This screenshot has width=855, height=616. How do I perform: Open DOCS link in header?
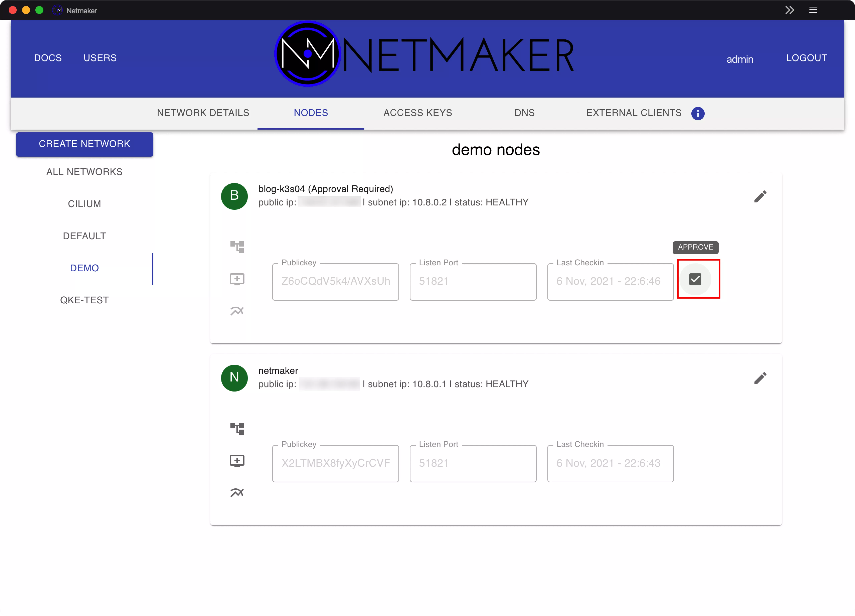click(48, 58)
